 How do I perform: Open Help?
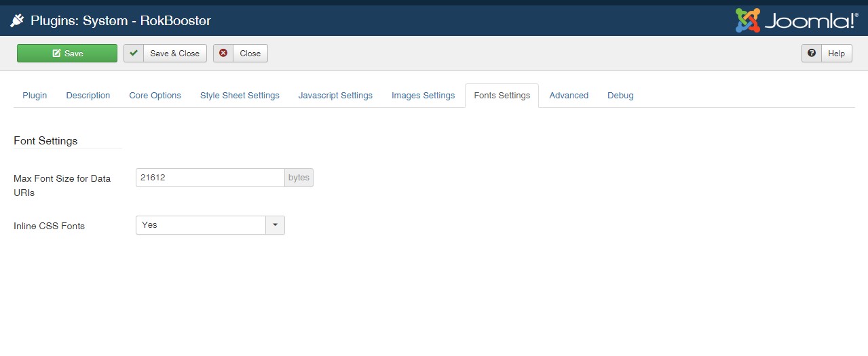point(827,54)
